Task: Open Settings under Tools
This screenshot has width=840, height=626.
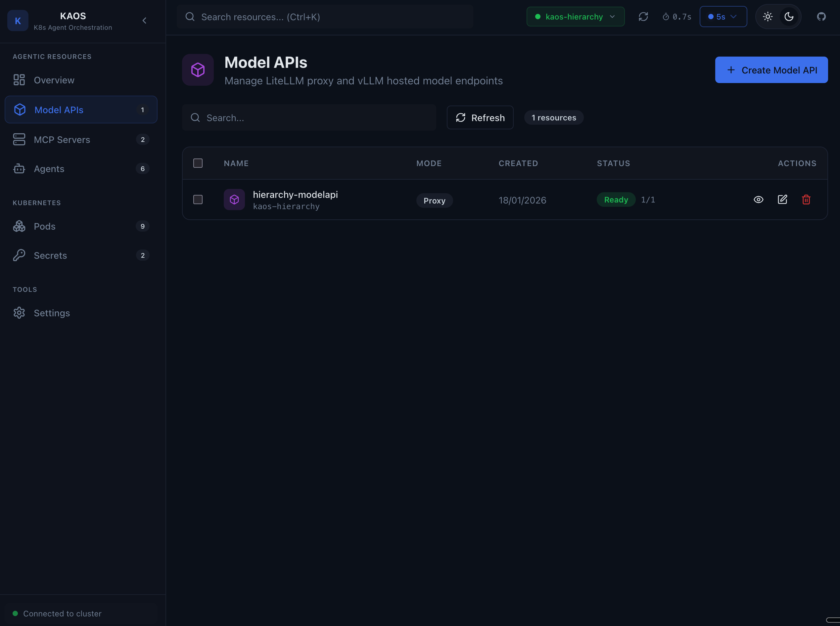Action: [52, 313]
